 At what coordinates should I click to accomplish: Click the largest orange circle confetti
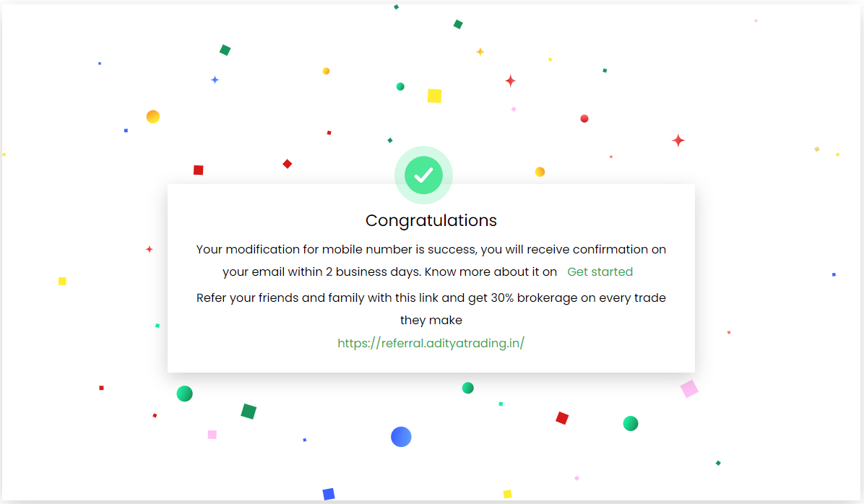click(153, 117)
